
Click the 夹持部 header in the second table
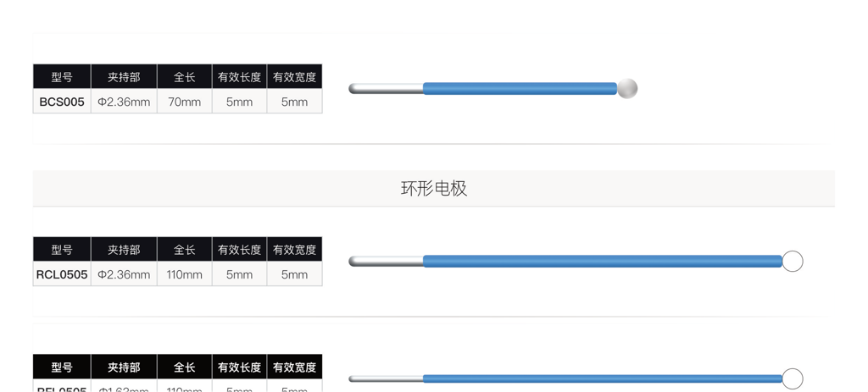[124, 250]
